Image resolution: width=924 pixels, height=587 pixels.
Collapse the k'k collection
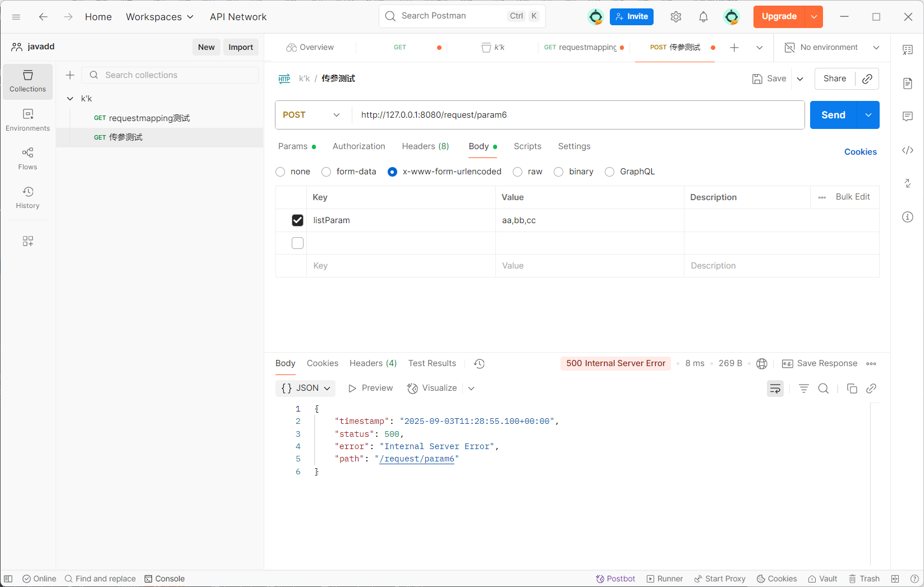70,99
